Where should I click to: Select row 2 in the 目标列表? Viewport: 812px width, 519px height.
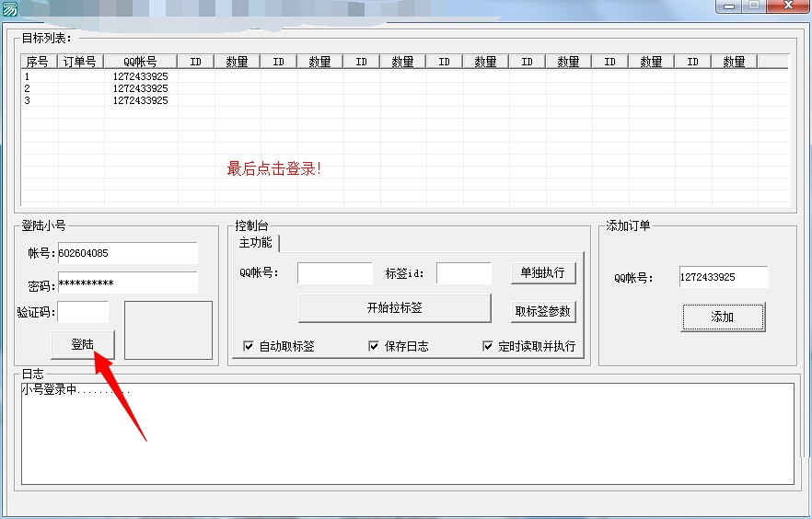pyautogui.click(x=405, y=88)
